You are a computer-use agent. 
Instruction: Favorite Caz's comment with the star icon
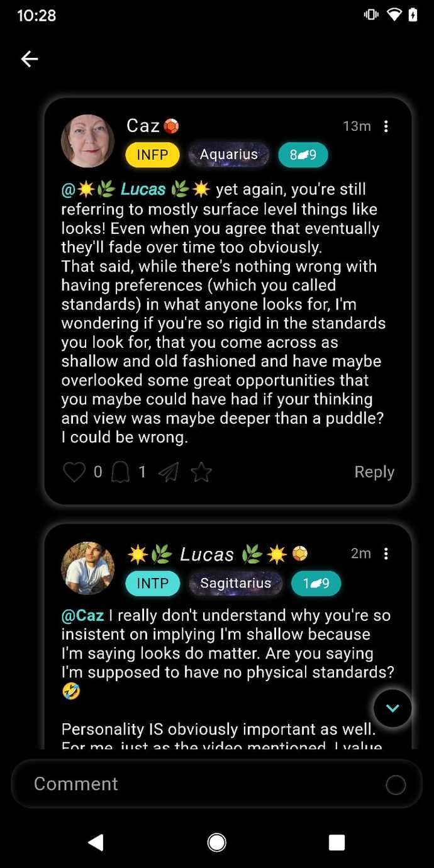pos(201,472)
